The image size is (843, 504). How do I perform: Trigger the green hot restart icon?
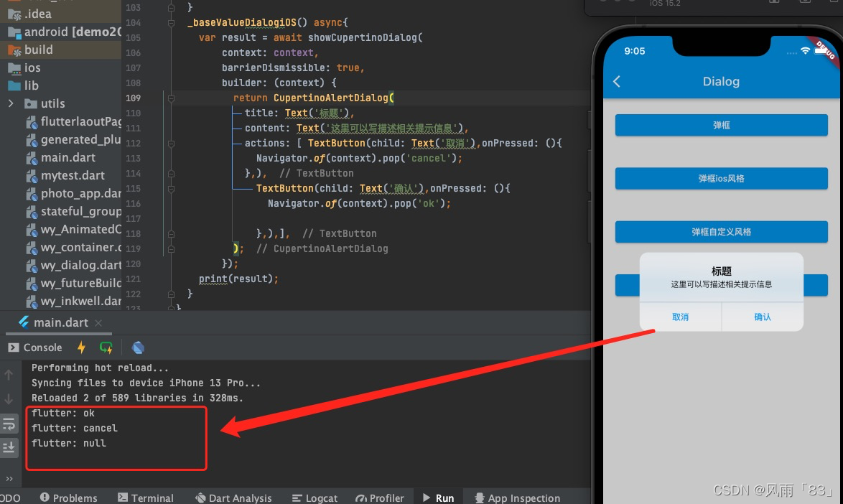click(106, 347)
